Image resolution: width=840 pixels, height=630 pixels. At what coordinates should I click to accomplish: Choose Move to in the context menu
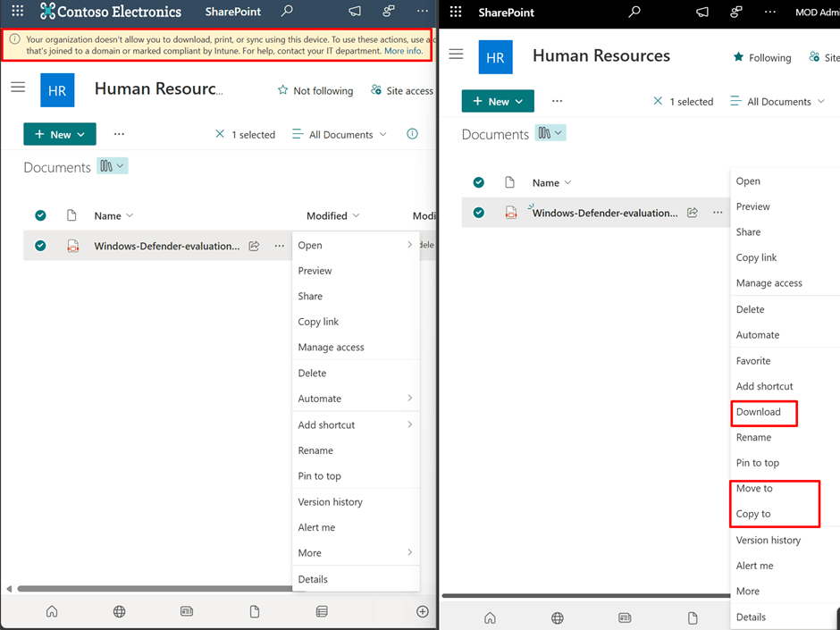pos(754,489)
